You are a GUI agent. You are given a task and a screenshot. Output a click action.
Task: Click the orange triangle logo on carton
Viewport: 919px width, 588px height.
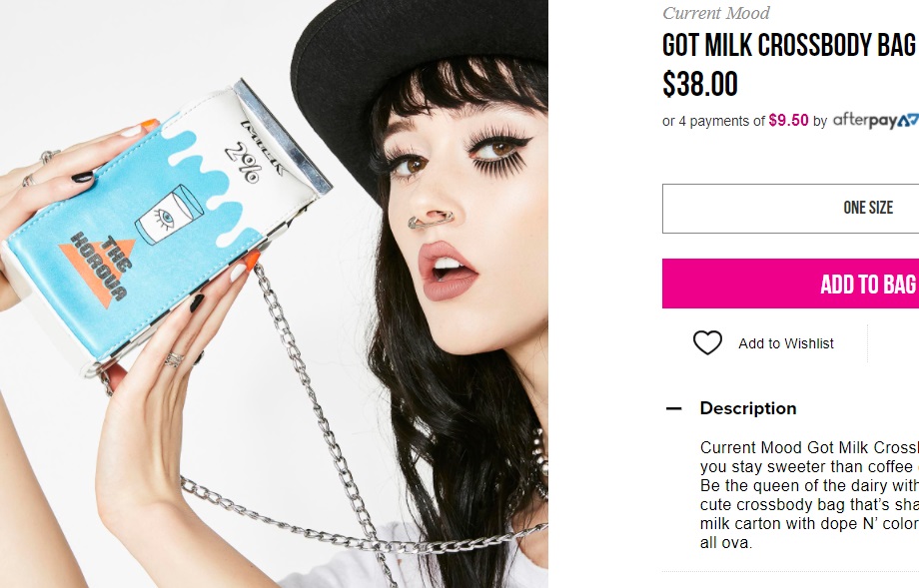coord(97,266)
